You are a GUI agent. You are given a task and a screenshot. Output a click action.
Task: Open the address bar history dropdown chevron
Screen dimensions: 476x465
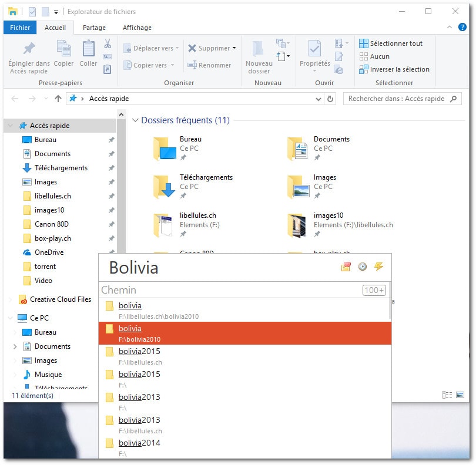pyautogui.click(x=318, y=99)
